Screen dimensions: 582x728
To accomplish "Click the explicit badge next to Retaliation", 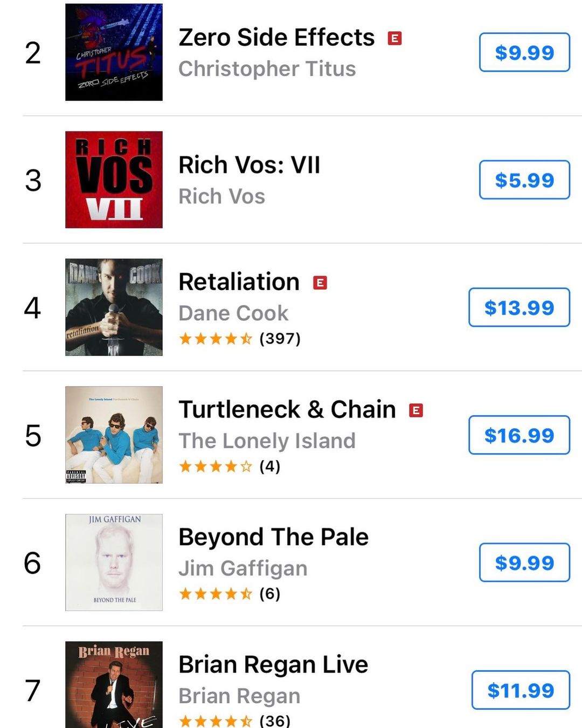I will (320, 283).
